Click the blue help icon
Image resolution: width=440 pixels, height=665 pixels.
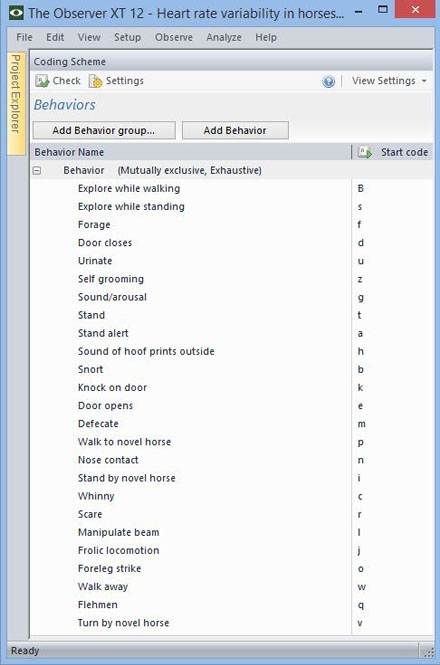[x=328, y=81]
